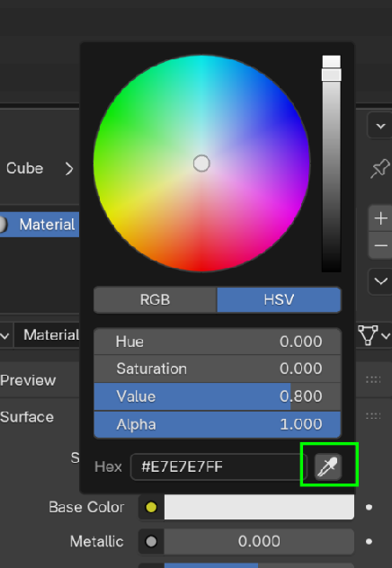Remove material slot with minus button
The image size is (392, 568).
pos(380,245)
